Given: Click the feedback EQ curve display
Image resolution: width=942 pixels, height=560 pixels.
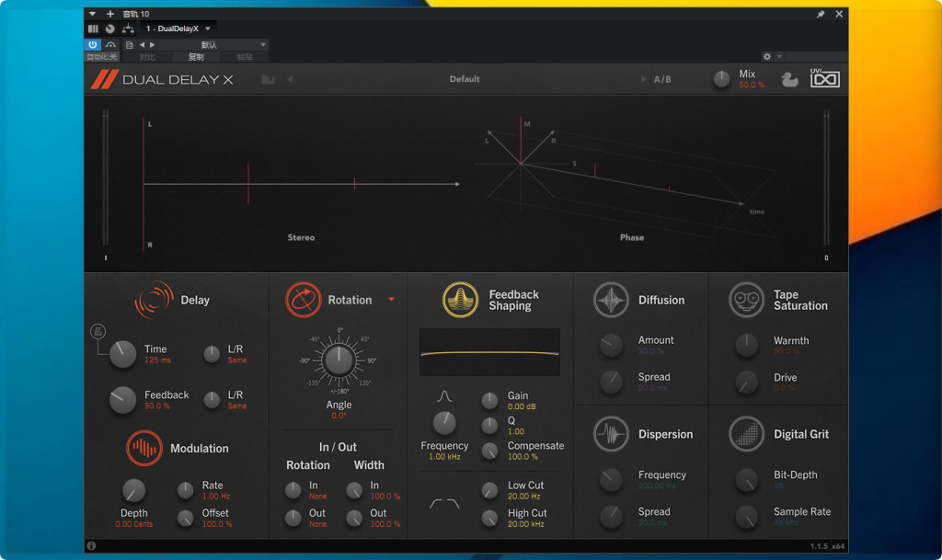Looking at the screenshot, I should pos(489,352).
